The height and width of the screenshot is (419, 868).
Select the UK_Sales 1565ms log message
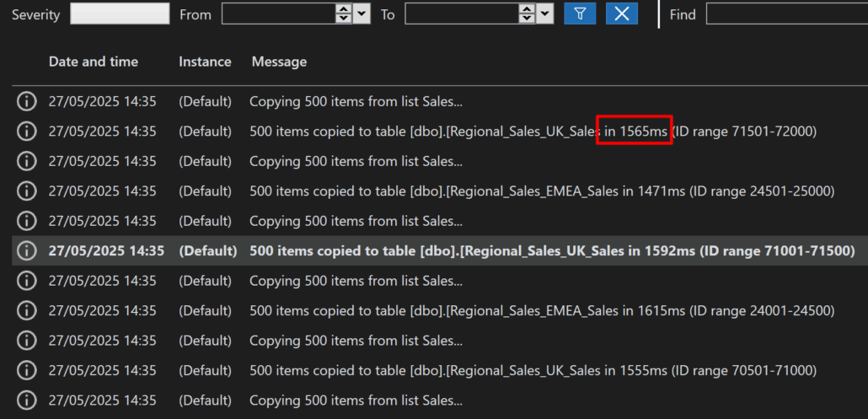click(533, 132)
